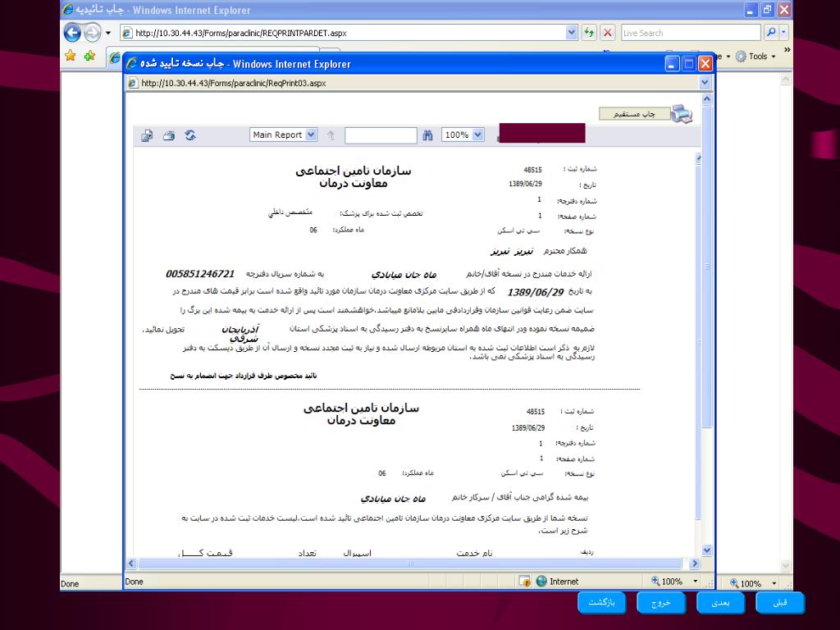The height and width of the screenshot is (630, 840).
Task: Click the back arrow in the rear IE window
Action: [72, 33]
